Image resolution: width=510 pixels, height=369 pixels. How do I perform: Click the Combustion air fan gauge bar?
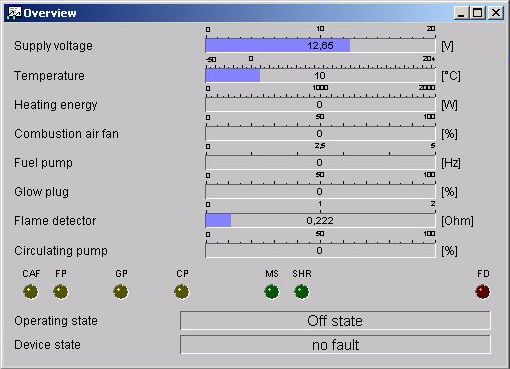(x=320, y=134)
